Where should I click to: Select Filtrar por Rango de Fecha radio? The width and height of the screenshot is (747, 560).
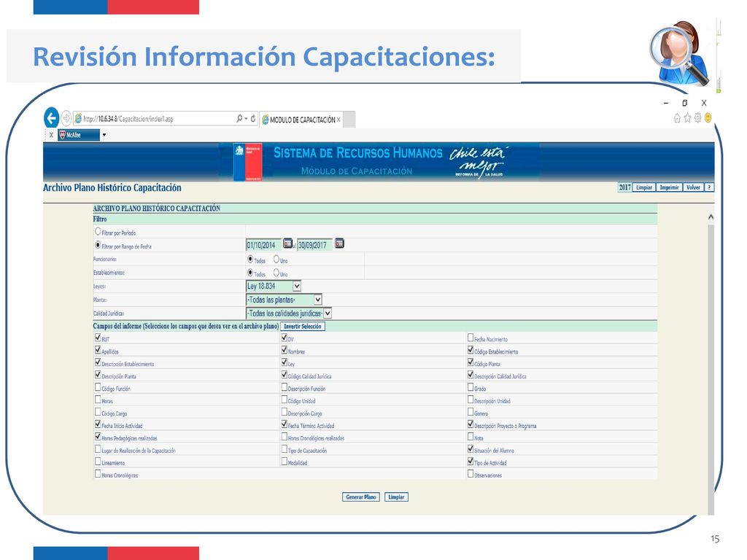click(x=98, y=245)
